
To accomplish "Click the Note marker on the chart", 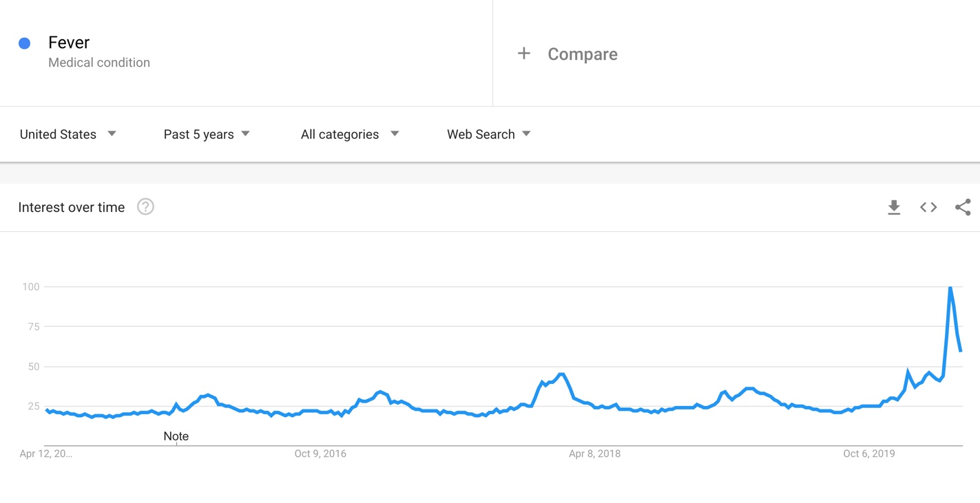I will 176,436.
